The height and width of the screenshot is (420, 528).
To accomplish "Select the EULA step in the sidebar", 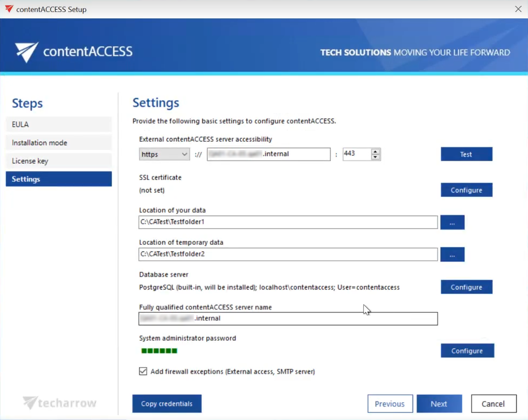I will click(58, 124).
